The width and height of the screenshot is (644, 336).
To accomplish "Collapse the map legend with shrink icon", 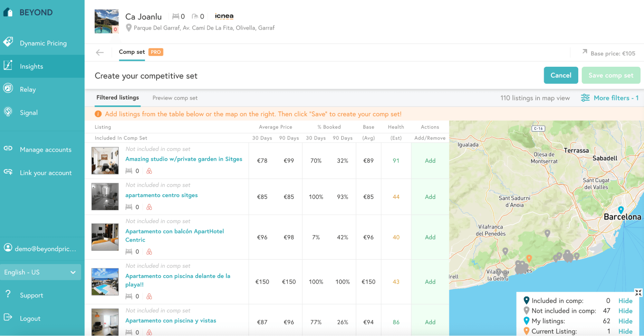I will pos(638,292).
